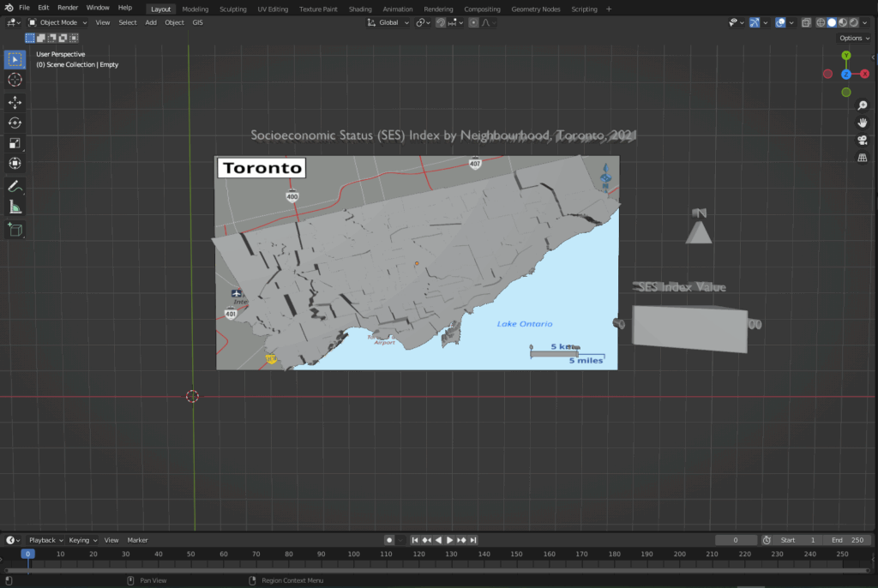Open the Global transform orientation dropdown
878x588 pixels.
(x=389, y=22)
